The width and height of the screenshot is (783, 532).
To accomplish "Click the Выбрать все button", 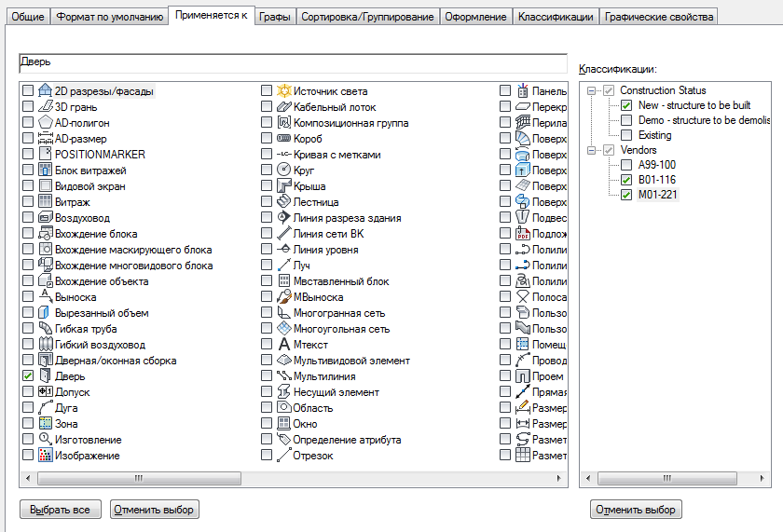I will pyautogui.click(x=61, y=510).
